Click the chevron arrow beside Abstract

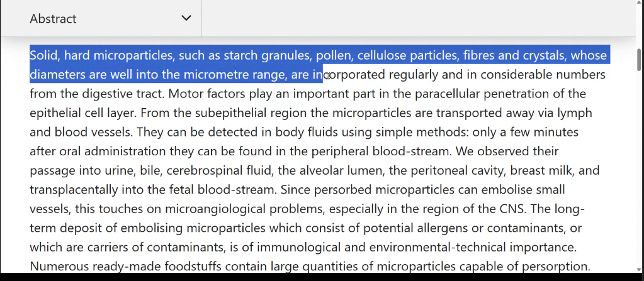click(186, 18)
